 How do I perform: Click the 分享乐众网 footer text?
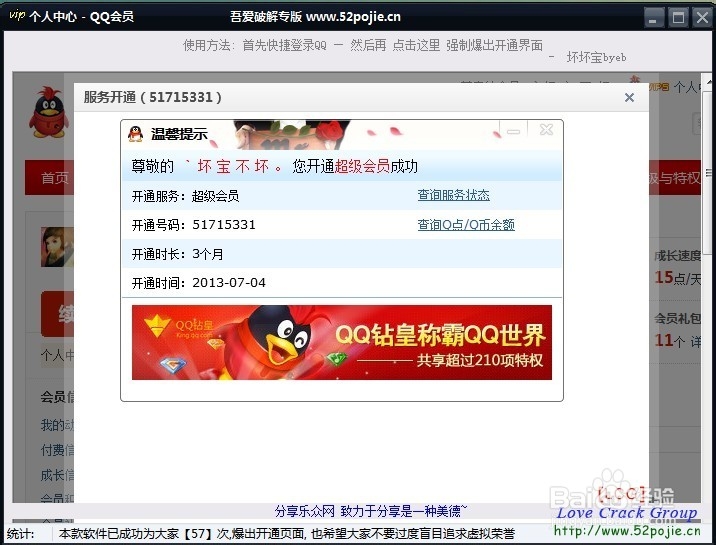pyautogui.click(x=305, y=511)
